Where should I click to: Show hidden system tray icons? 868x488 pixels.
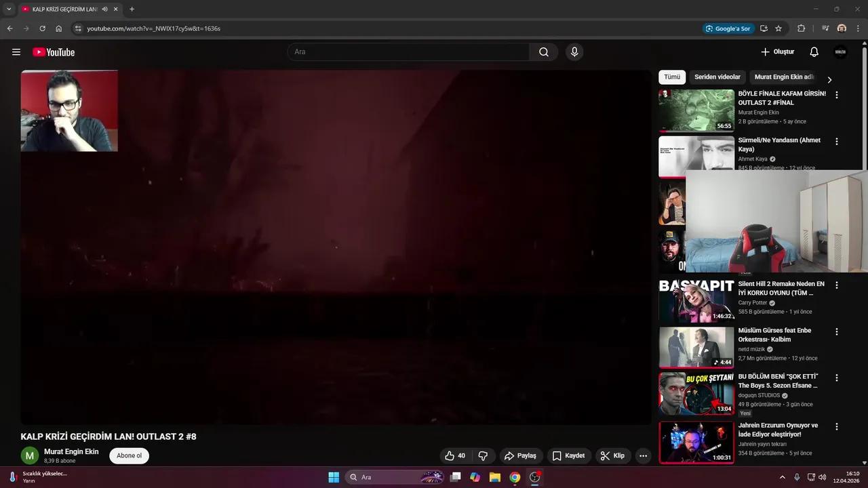(x=782, y=477)
